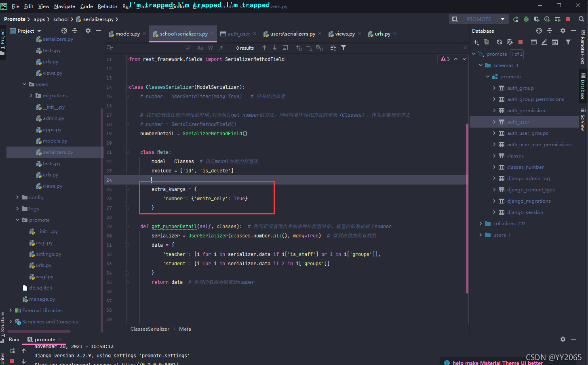The image size is (588, 365).
Task: Click the editor vertical scrollbar
Action: coord(467,208)
